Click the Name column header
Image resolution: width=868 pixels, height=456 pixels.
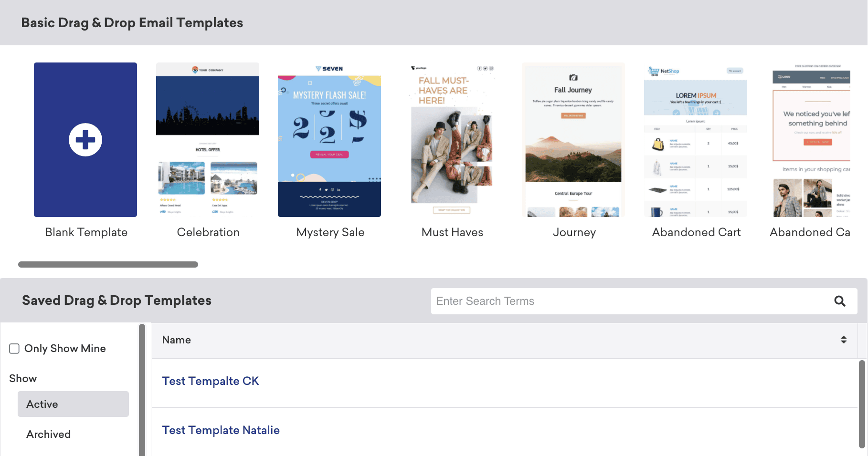tap(177, 340)
